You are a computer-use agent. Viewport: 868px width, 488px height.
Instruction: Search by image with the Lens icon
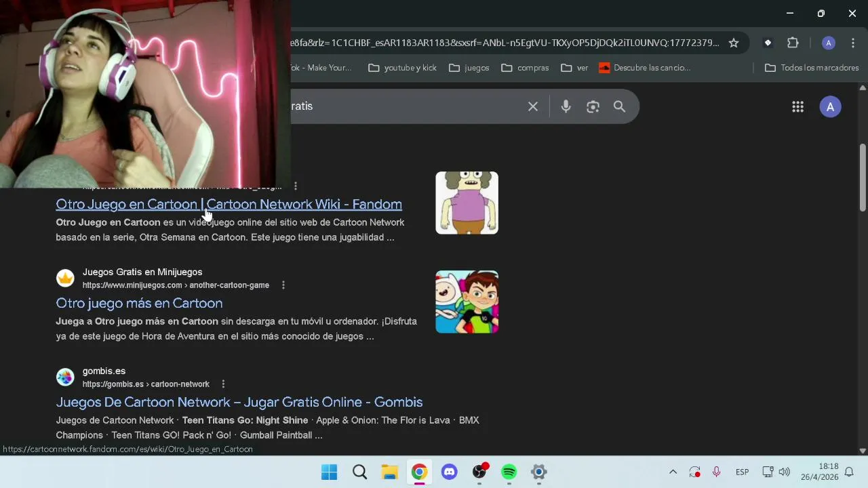click(593, 106)
